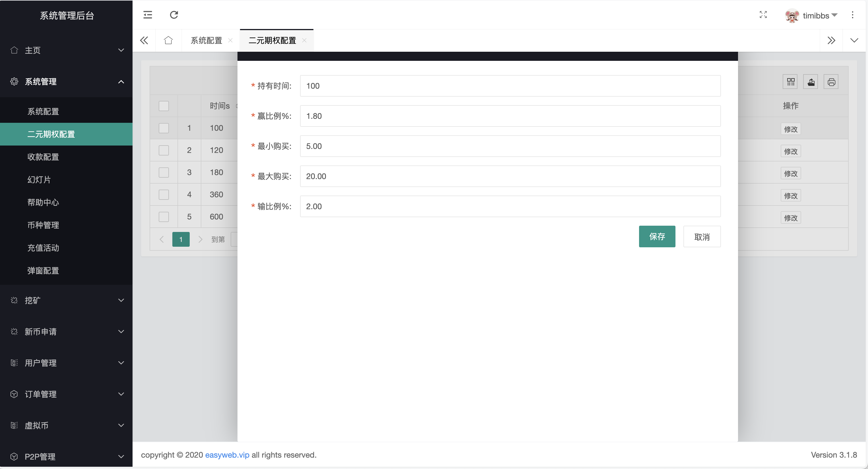Click the settings gear icon next to 系统管理
Viewport: 868px width, 469px height.
click(14, 82)
